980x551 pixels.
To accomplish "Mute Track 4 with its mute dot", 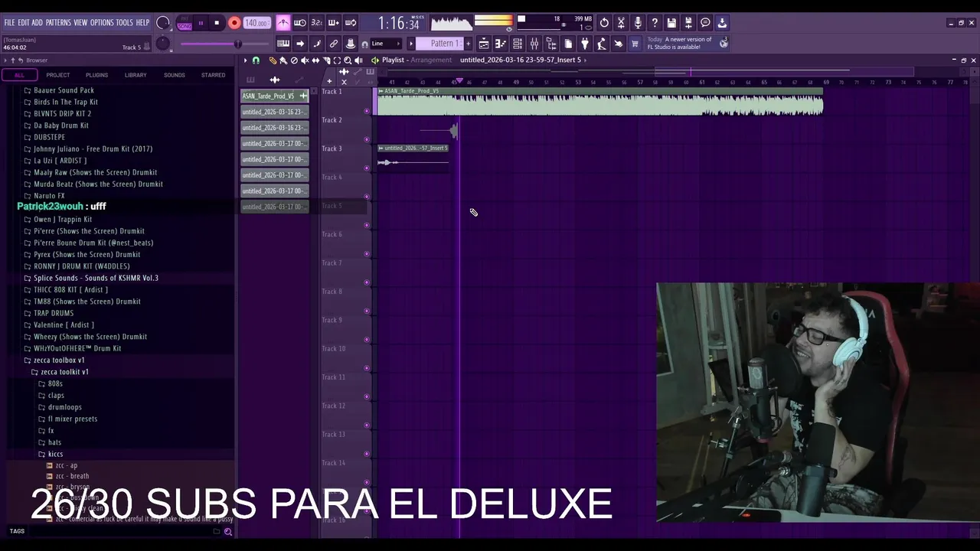I will coord(367,197).
